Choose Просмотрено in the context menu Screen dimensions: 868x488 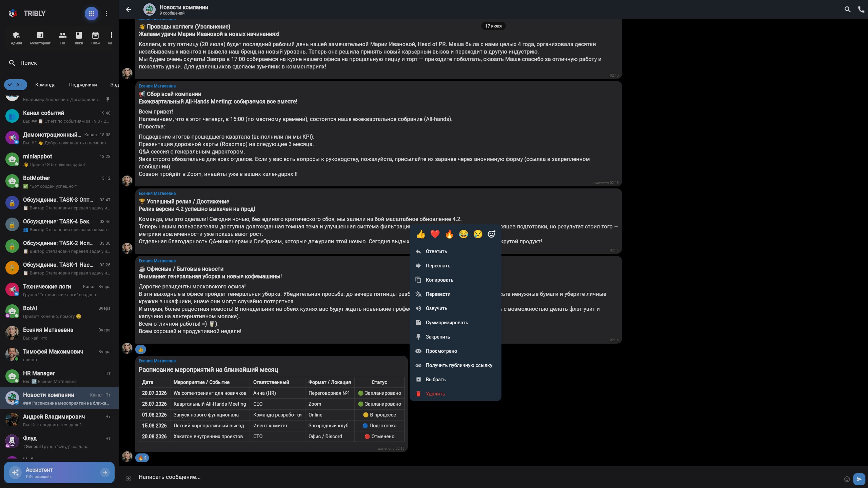(455, 351)
